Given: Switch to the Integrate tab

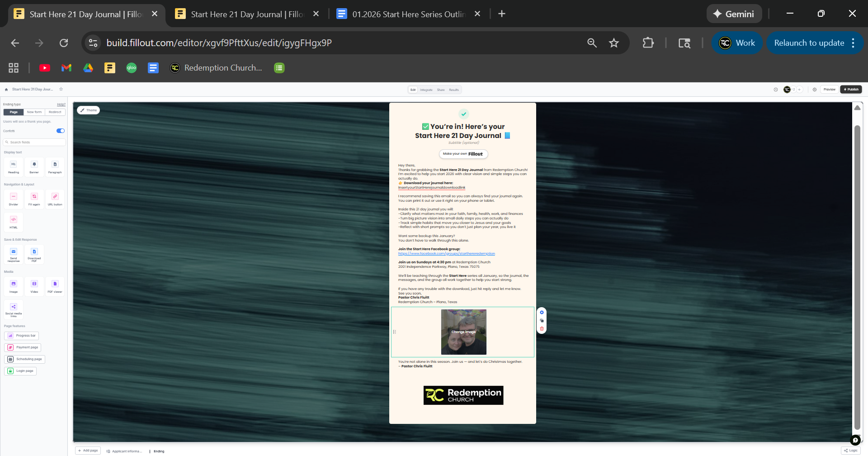Looking at the screenshot, I should 426,90.
